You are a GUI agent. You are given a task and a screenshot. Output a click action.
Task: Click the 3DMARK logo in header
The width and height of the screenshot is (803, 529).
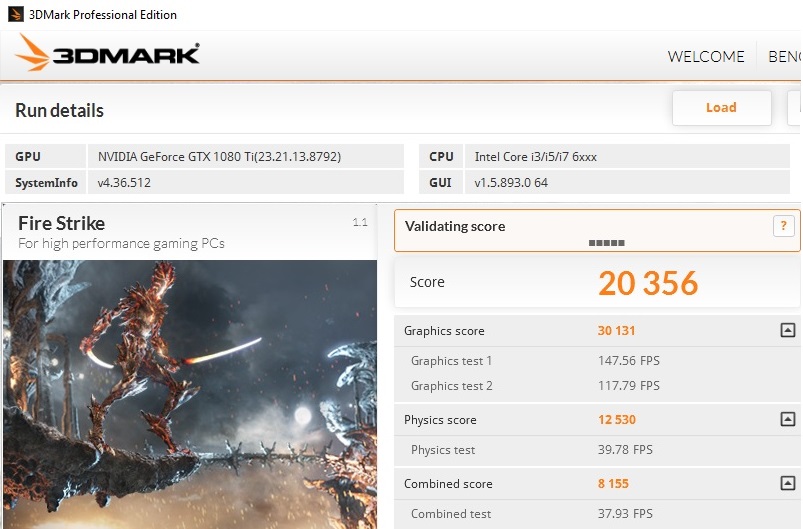[107, 53]
